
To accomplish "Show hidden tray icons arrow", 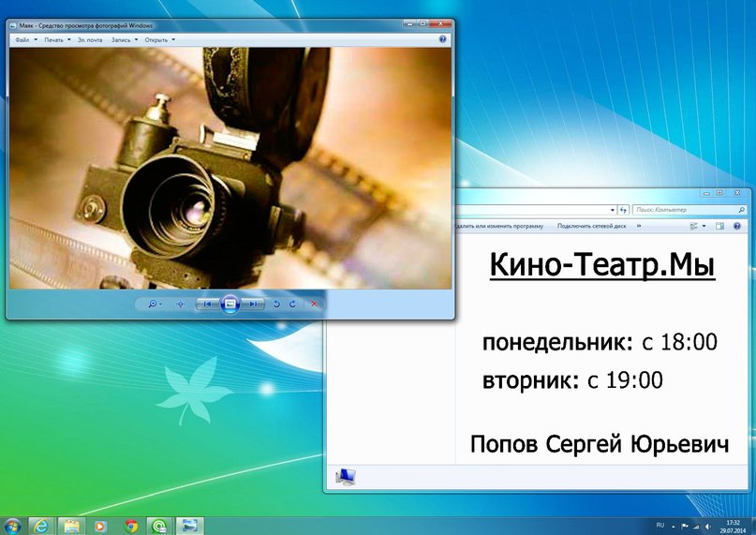I will 674,527.
